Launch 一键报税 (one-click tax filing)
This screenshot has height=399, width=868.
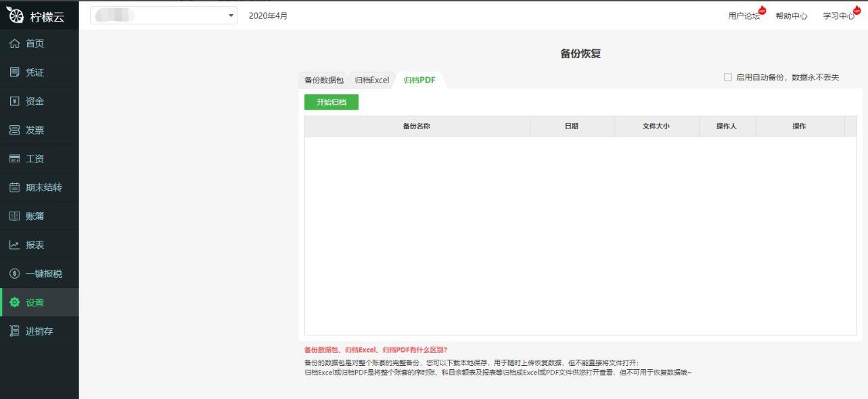[37, 273]
